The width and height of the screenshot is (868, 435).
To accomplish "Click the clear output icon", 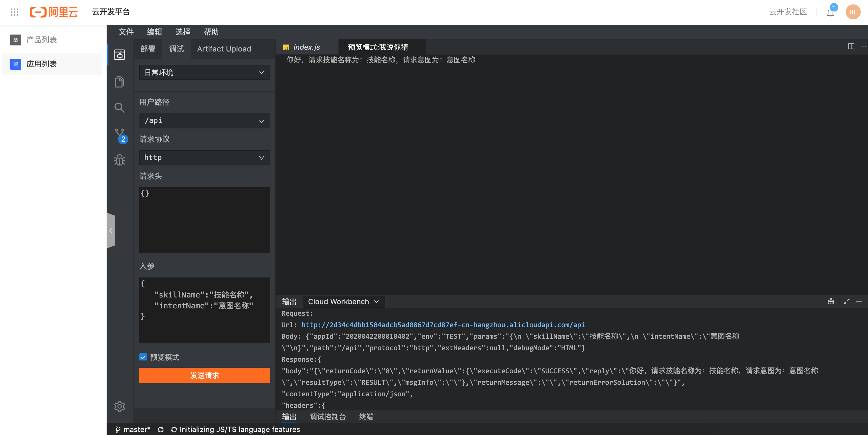I will pyautogui.click(x=831, y=302).
